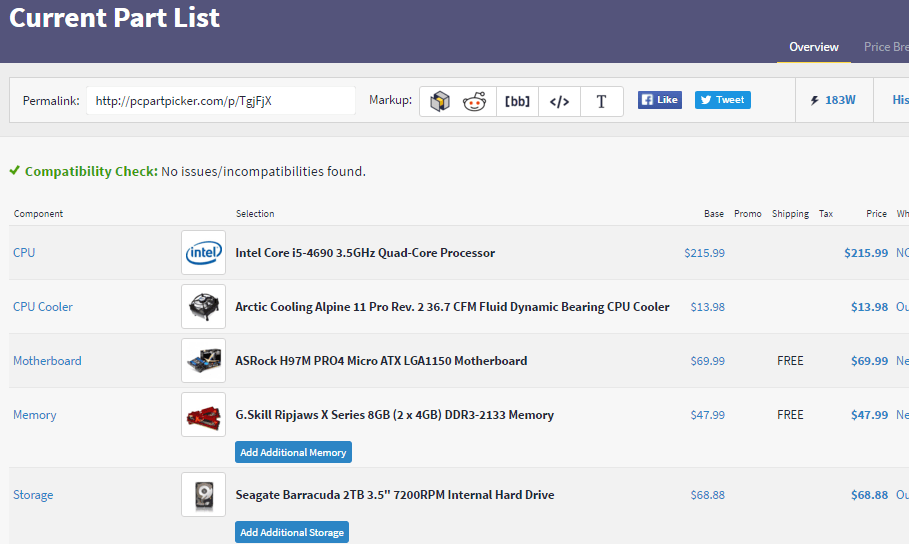
Task: Click the Base column header
Action: click(x=714, y=213)
